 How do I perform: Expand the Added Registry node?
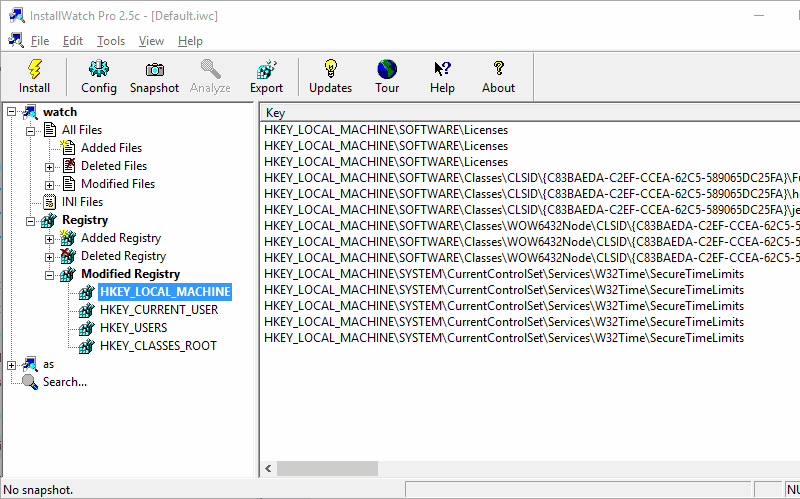[49, 239]
